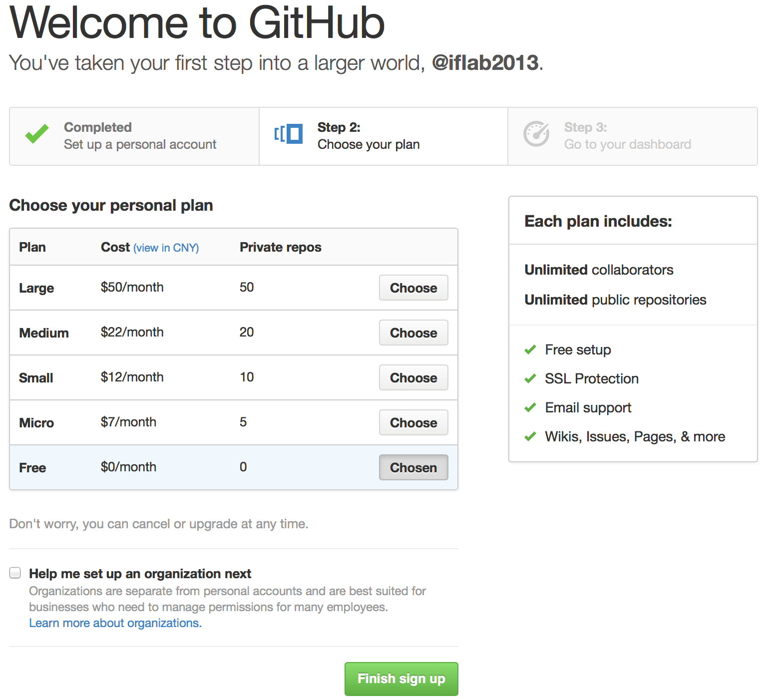The width and height of the screenshot is (768, 700).
Task: Click the Email support feature text
Action: [x=588, y=407]
